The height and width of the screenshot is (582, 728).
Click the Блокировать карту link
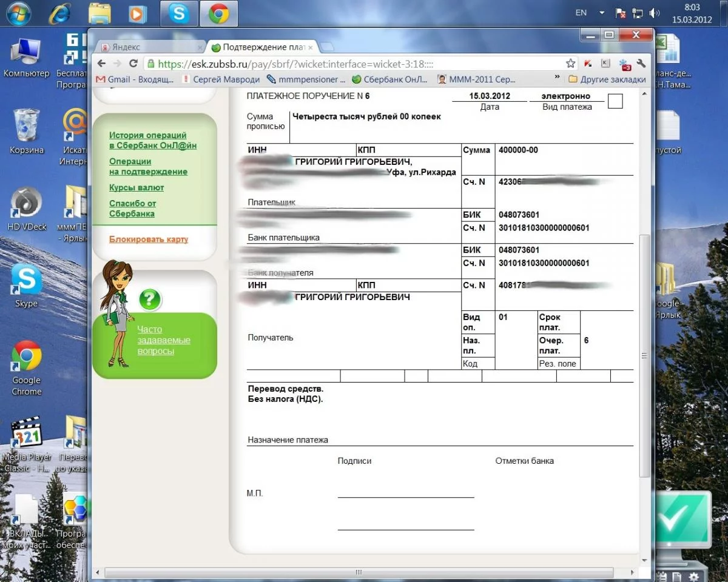[x=149, y=239]
